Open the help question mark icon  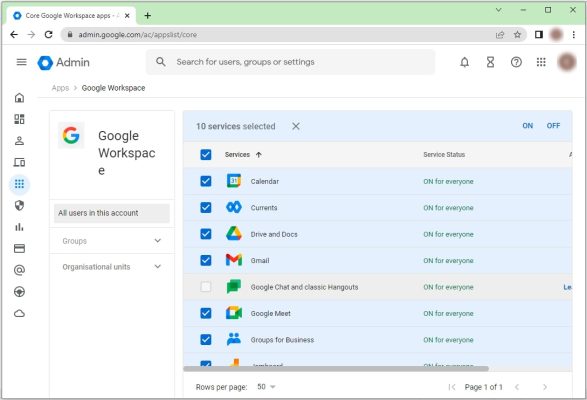coord(516,62)
